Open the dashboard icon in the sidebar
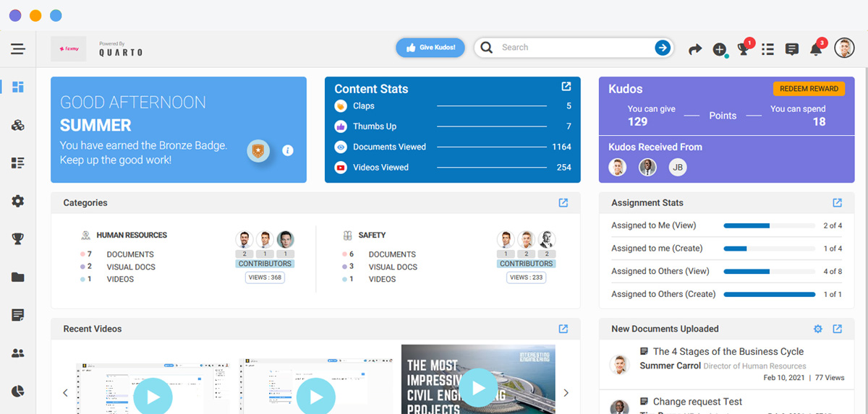This screenshot has width=868, height=414. coord(18,87)
